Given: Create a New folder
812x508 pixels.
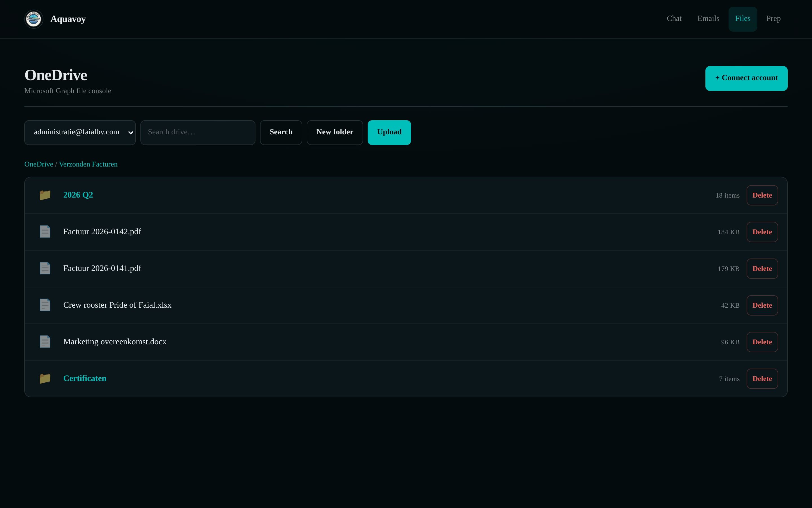Looking at the screenshot, I should [335, 133].
